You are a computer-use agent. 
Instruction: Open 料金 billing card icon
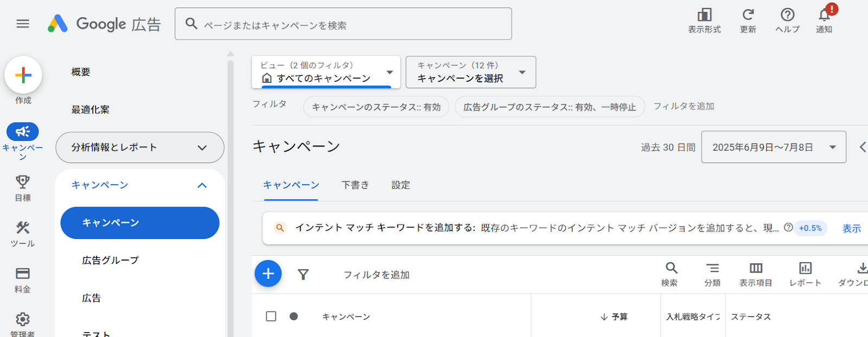(x=23, y=273)
